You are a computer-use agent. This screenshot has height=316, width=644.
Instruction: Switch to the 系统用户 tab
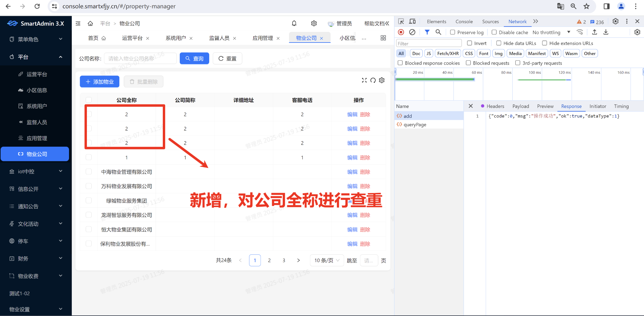[x=176, y=38]
